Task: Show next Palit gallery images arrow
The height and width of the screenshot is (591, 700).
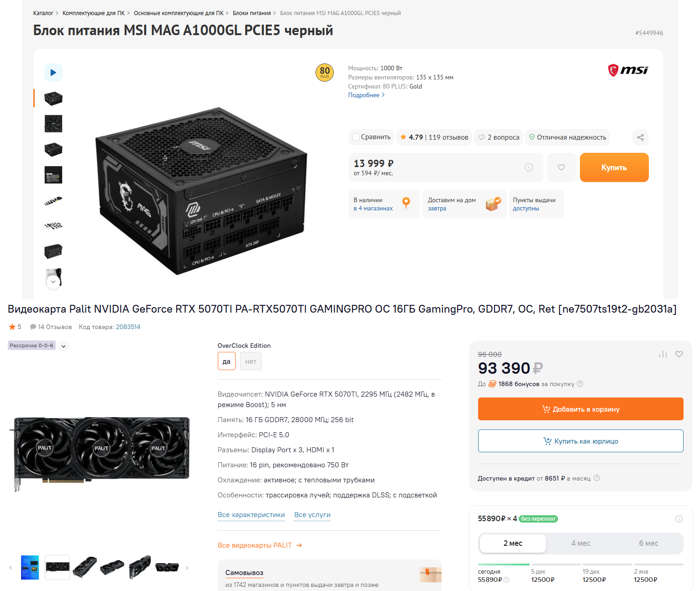Action: (187, 568)
